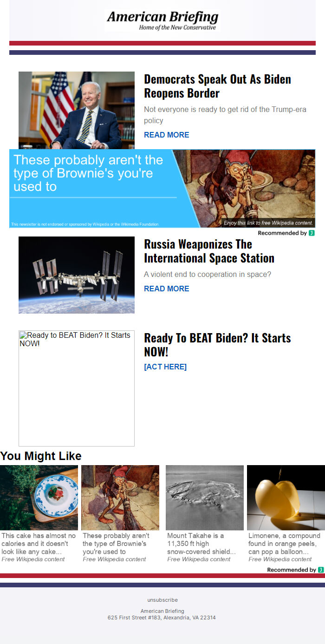
Task: Open Russia Weaponizes Space Station headline
Action: (x=209, y=251)
